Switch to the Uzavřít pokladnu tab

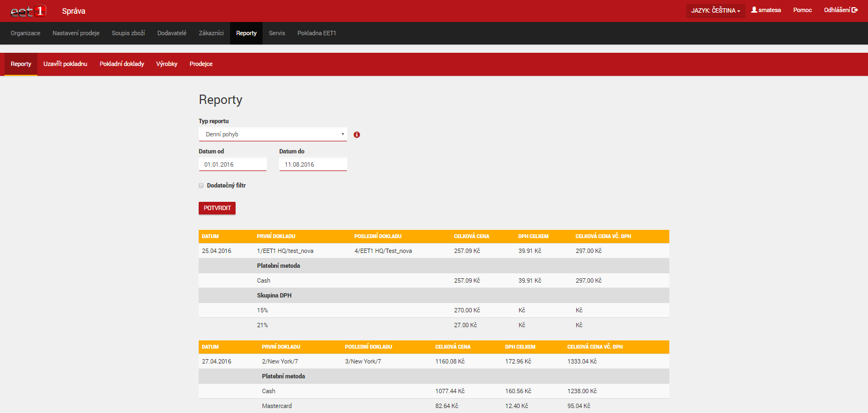[x=65, y=64]
